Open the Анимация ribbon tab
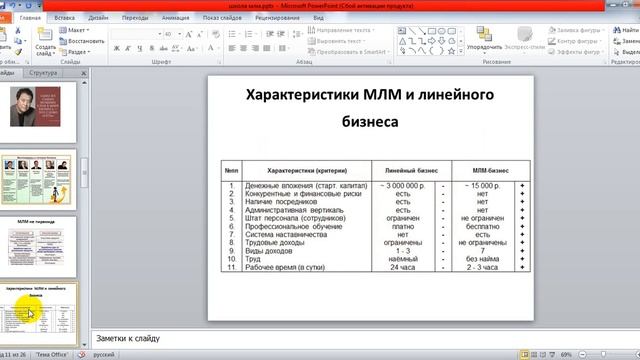The image size is (640, 360). (176, 18)
